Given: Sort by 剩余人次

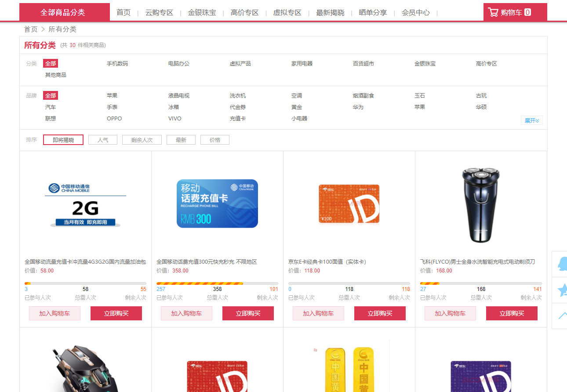Looking at the screenshot, I should coord(142,140).
